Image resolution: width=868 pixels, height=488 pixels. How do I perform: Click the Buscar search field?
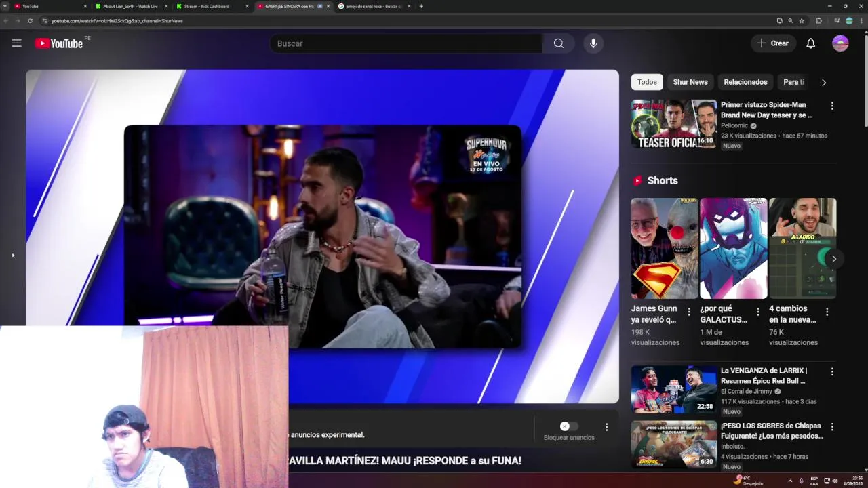406,43
